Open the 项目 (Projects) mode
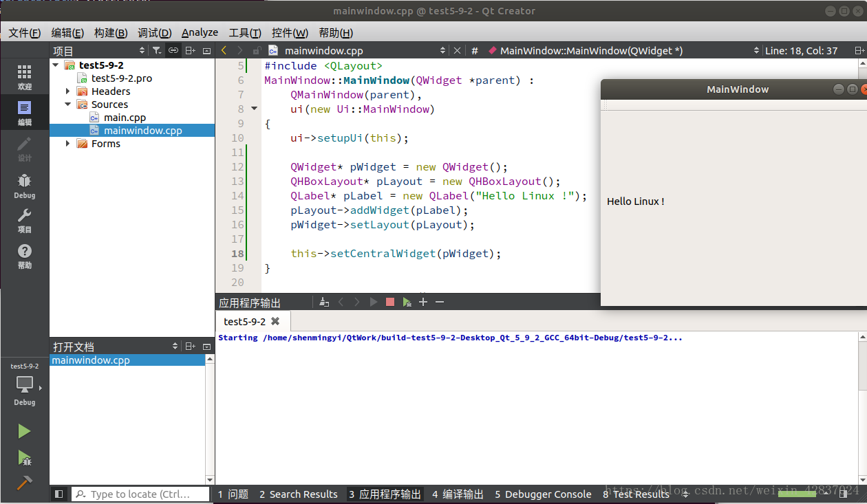 click(25, 221)
